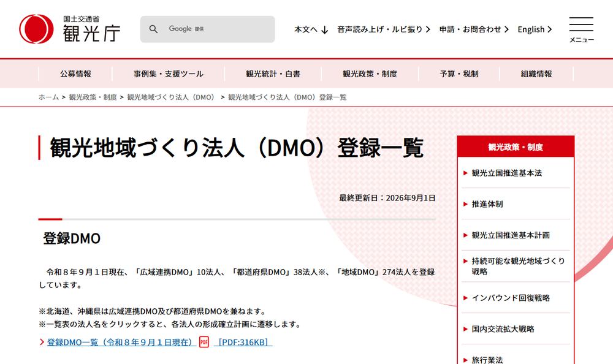This screenshot has height=364, width=613.
Task: Click the red triangle beside 推進体制
Action: [x=465, y=204]
